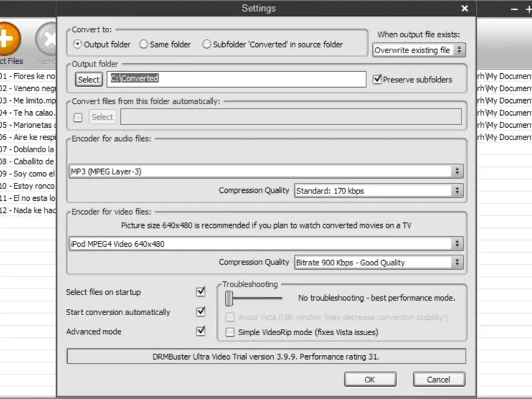The height and width of the screenshot is (399, 532).
Task: Select the '09 - Soy como el' file row
Action: (28, 174)
